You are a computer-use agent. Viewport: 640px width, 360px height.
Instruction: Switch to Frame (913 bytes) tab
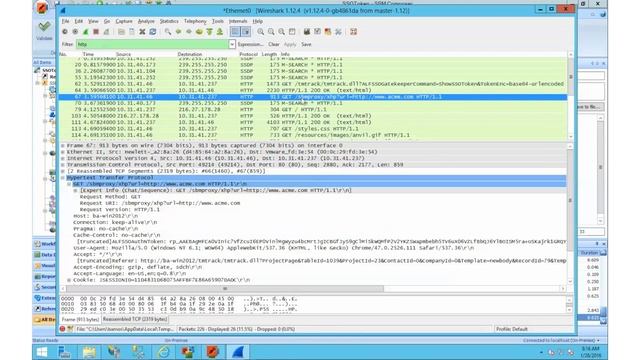tap(80, 320)
